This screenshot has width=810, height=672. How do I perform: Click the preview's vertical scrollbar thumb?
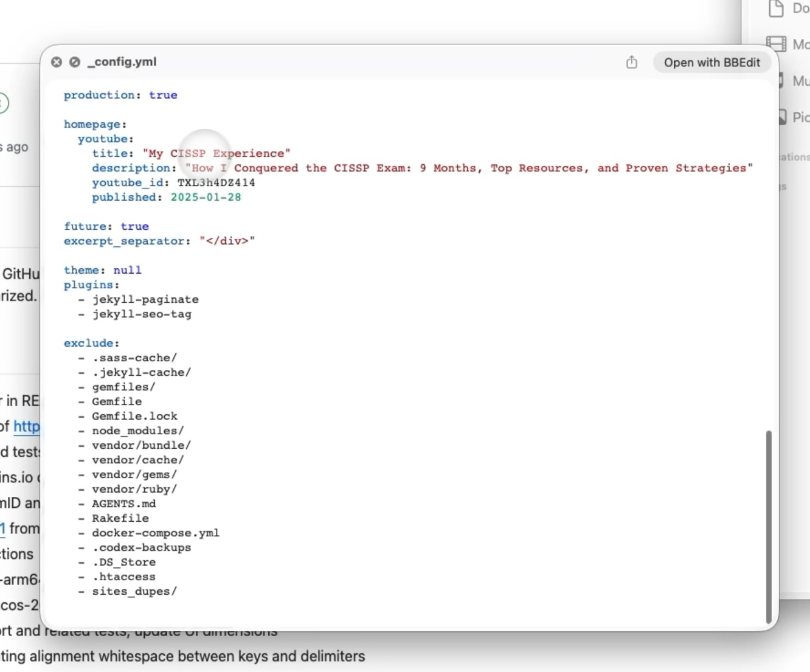769,525
